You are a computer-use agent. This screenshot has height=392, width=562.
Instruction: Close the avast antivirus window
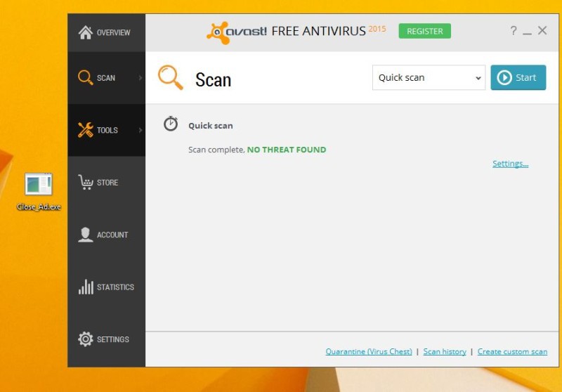[x=542, y=30]
